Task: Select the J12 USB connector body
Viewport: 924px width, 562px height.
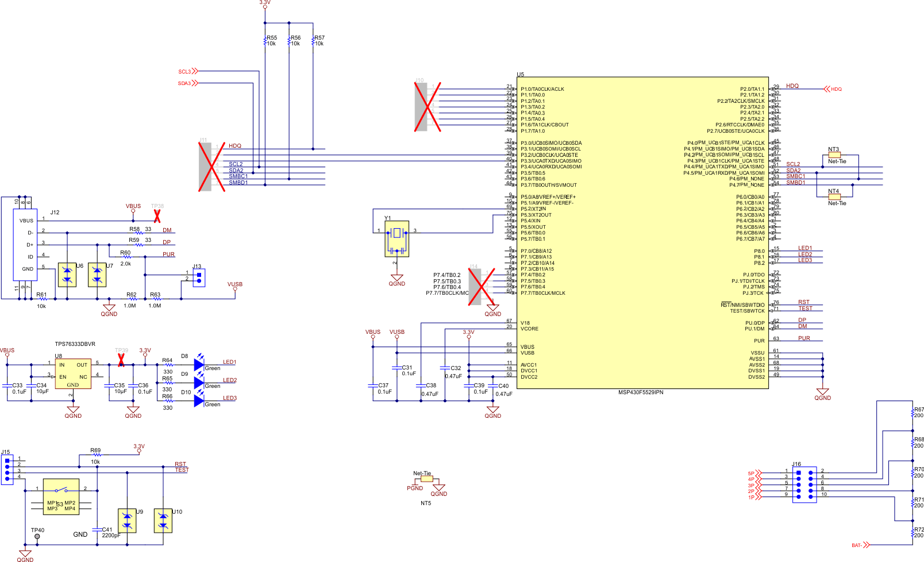Action: [x=25, y=245]
